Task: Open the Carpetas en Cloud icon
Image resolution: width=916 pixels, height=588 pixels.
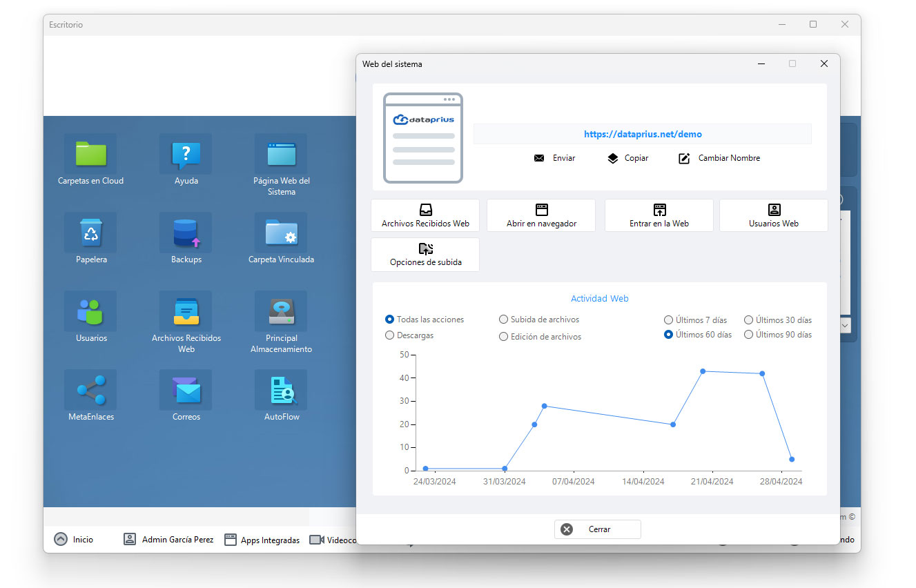Action: click(x=90, y=154)
